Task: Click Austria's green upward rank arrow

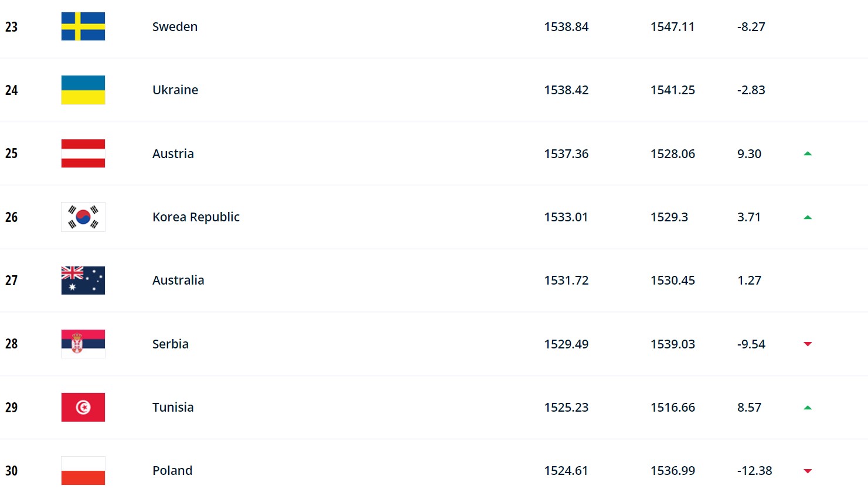Action: [x=808, y=153]
